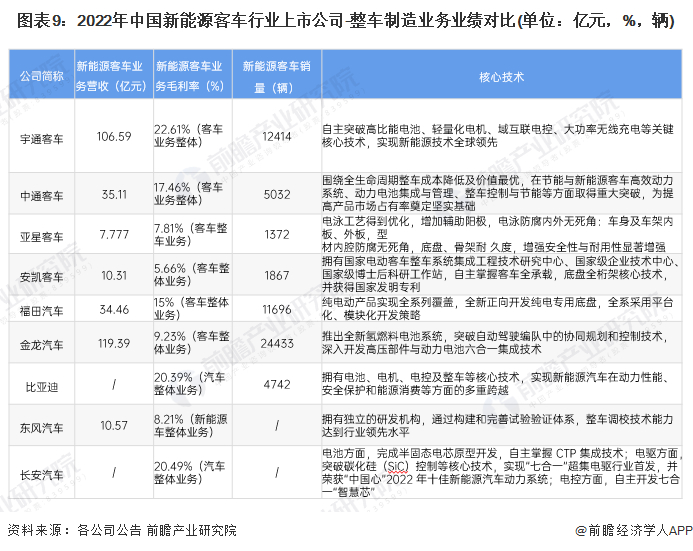Select the 福田汽车 company name cell
693x551 pixels.
click(x=42, y=311)
